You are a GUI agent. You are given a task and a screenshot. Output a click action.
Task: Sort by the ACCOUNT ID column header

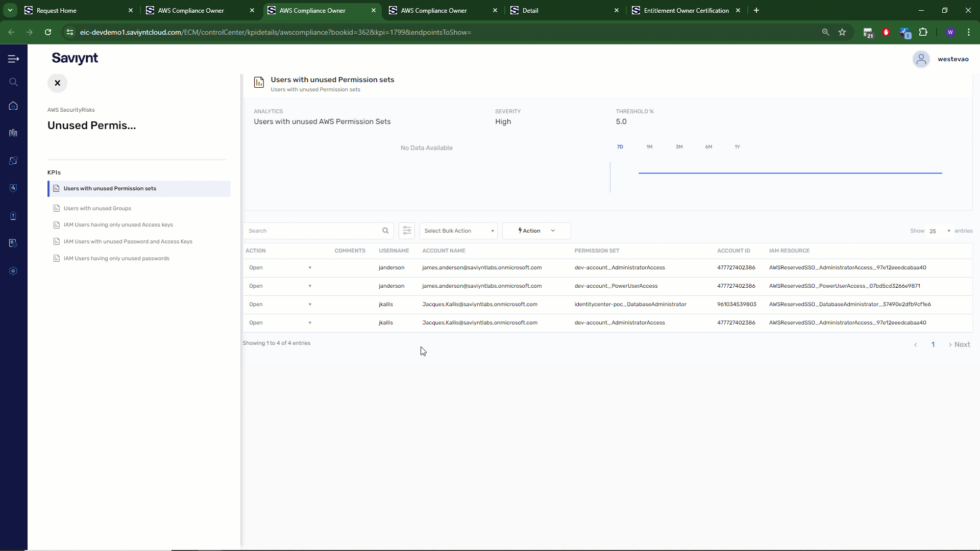733,251
